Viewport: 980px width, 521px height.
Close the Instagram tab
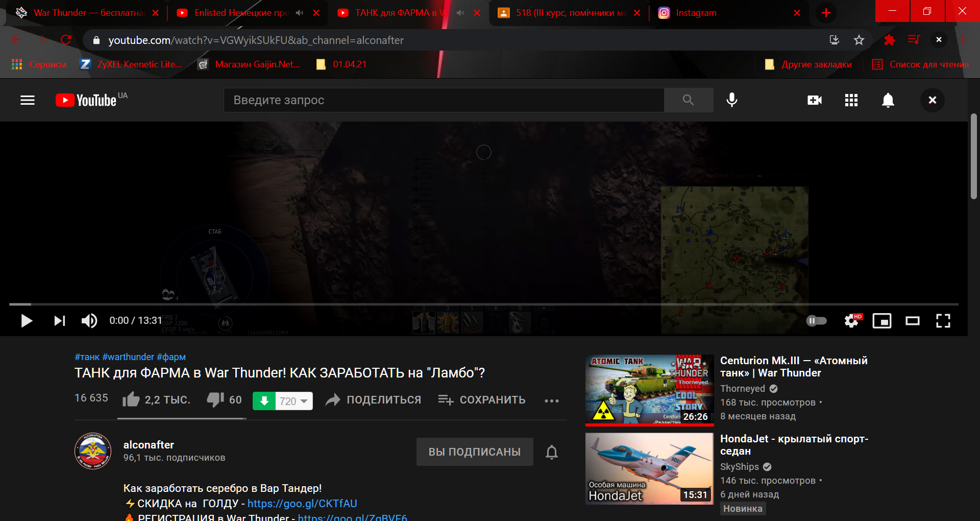pos(797,13)
